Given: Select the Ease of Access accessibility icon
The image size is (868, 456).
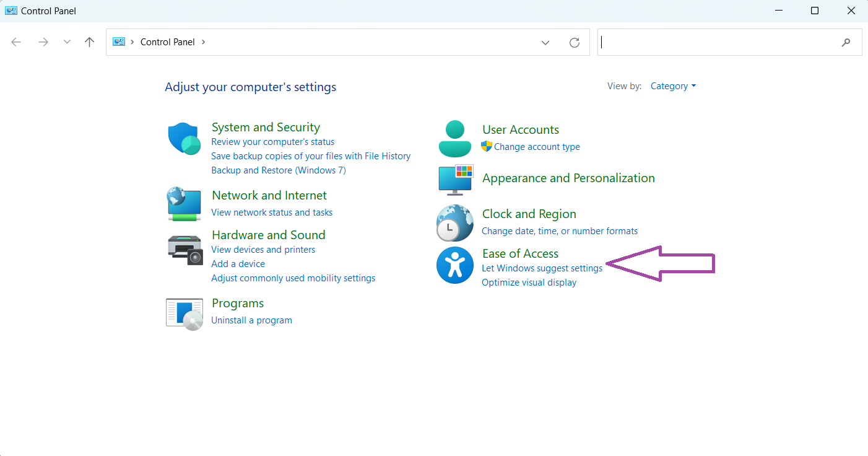Looking at the screenshot, I should (x=455, y=265).
